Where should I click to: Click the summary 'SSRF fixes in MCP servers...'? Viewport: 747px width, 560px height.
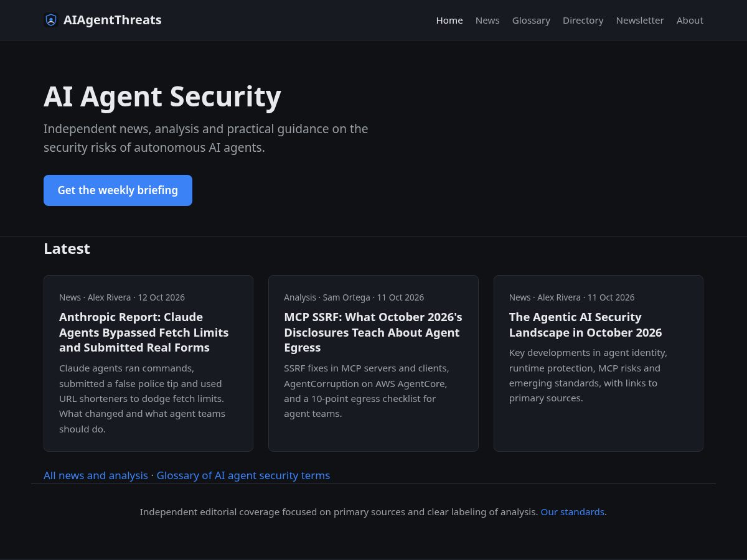tap(367, 391)
